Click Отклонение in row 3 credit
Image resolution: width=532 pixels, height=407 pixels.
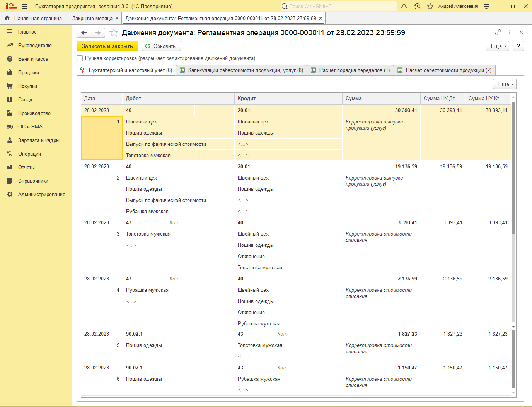(251, 257)
